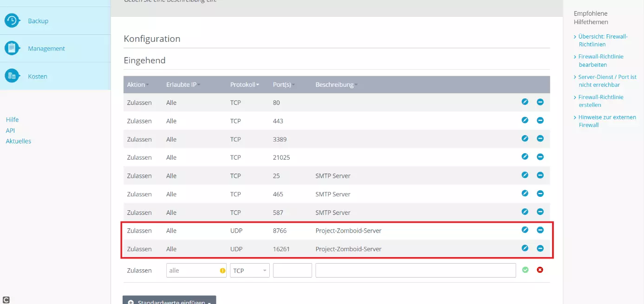Edit the TCP port 443 rule
Viewport: 644px width, 304px height.
pyautogui.click(x=525, y=120)
